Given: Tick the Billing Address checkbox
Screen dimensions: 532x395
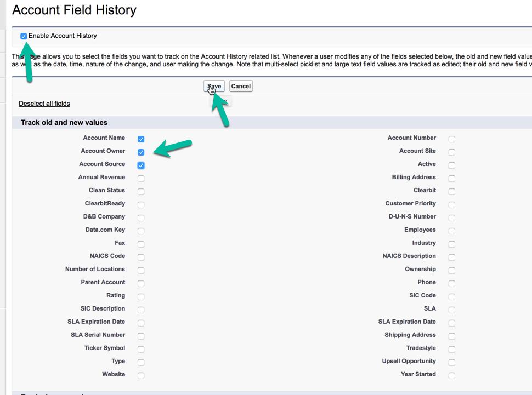Looking at the screenshot, I should [x=452, y=179].
